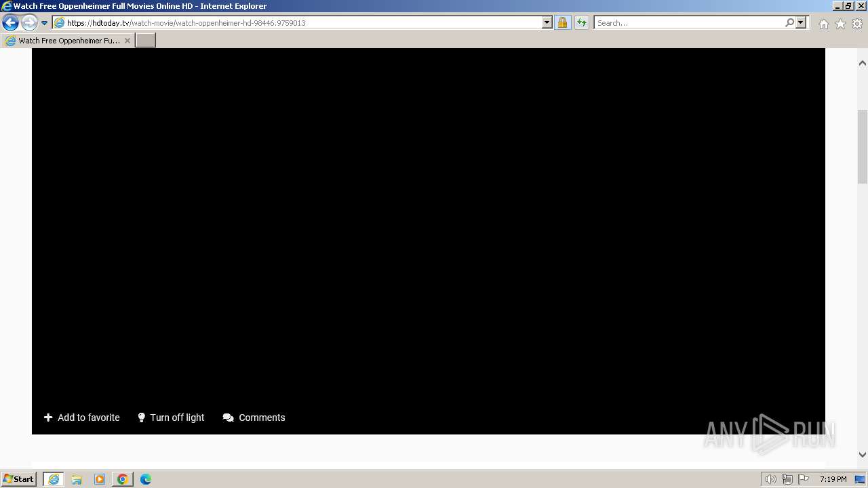Launch Microsoft Edge from the taskbar

[x=146, y=479]
